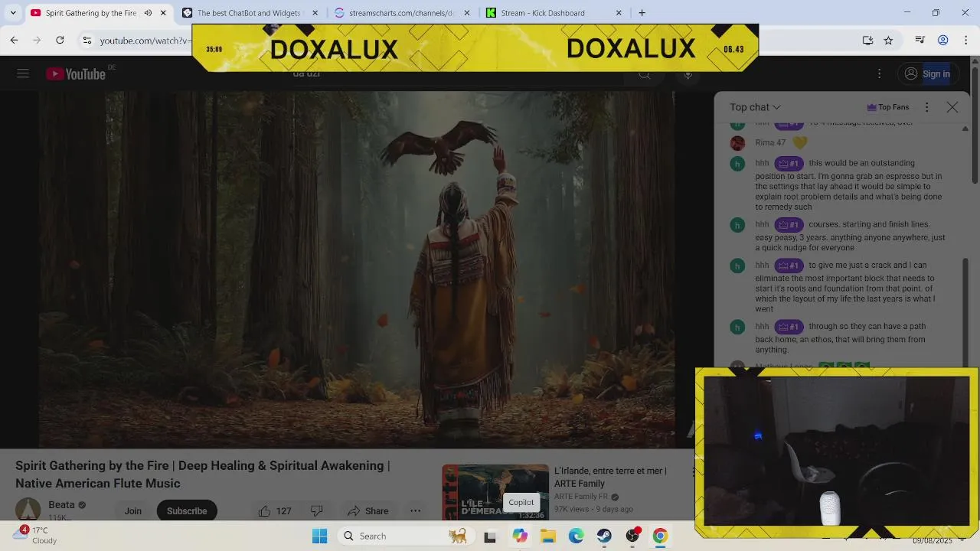Switch to the streamscharts.com tab
The width and height of the screenshot is (980, 551).
[x=401, y=13]
